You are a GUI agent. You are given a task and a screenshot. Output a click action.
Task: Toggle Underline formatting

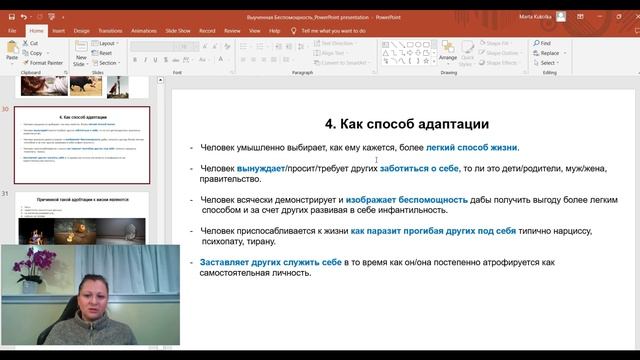[x=156, y=60]
